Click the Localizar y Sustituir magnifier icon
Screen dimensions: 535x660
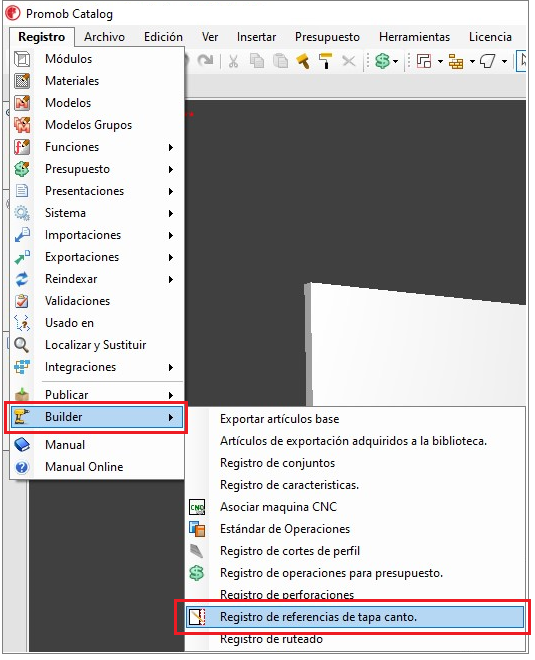pos(22,345)
